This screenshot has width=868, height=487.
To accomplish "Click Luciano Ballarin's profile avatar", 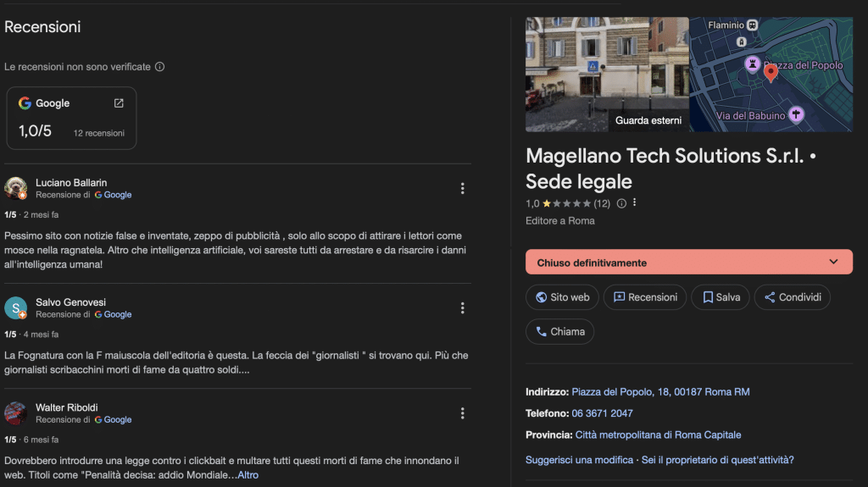I will (x=15, y=188).
